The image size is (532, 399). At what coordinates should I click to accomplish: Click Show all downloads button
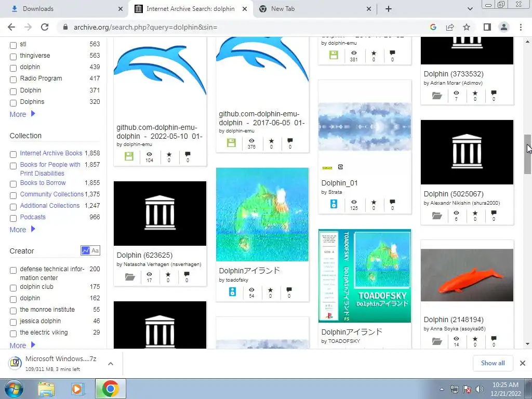click(493, 363)
